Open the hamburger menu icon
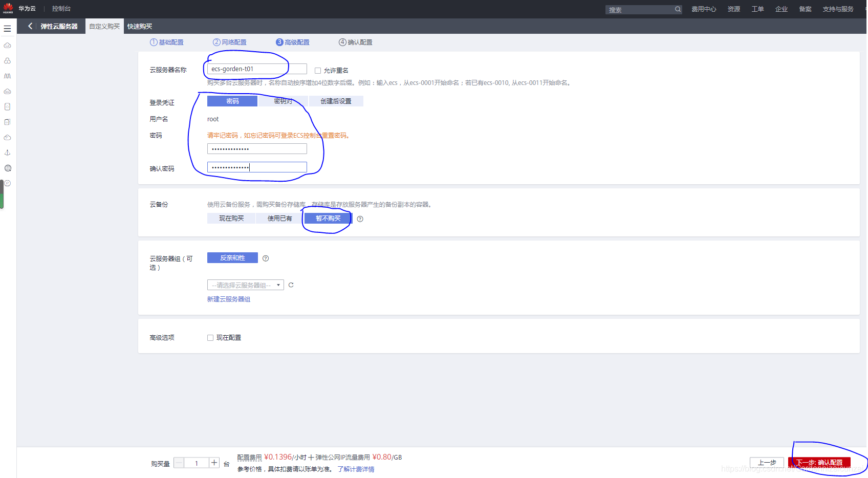The image size is (868, 478). 8,29
